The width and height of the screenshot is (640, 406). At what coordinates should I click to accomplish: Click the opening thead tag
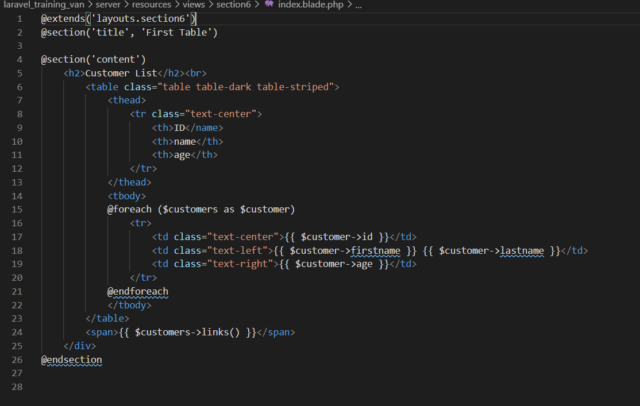point(127,100)
